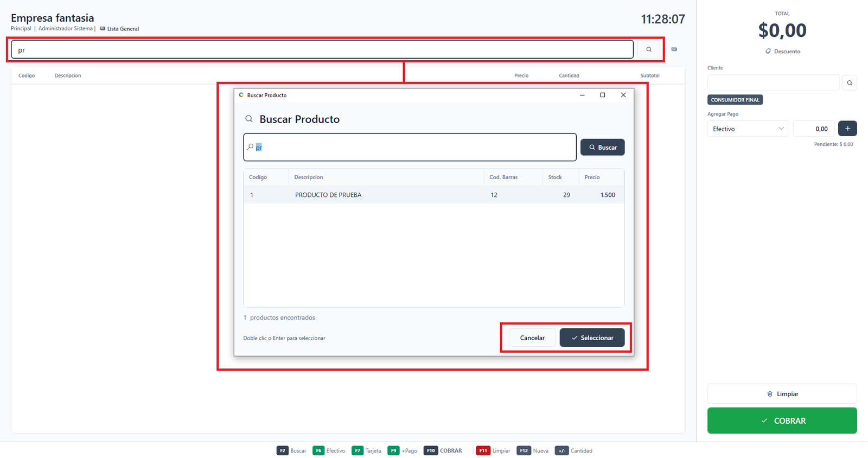Confirm with the Seleccionar button
Image resolution: width=868 pixels, height=458 pixels.
[x=592, y=338]
